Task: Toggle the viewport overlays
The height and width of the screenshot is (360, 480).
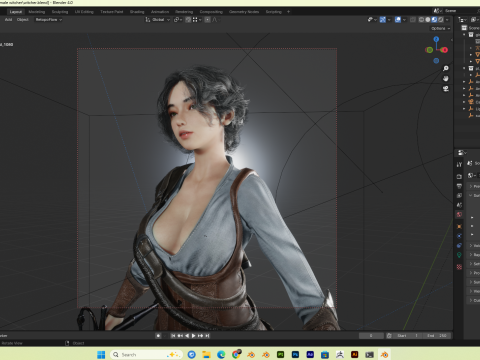Action: [398, 20]
